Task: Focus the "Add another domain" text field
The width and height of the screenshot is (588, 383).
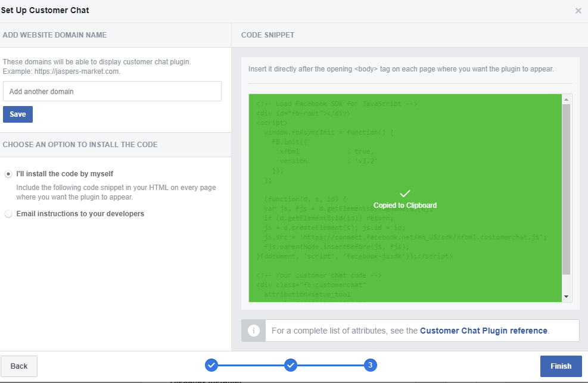Action: [x=112, y=91]
